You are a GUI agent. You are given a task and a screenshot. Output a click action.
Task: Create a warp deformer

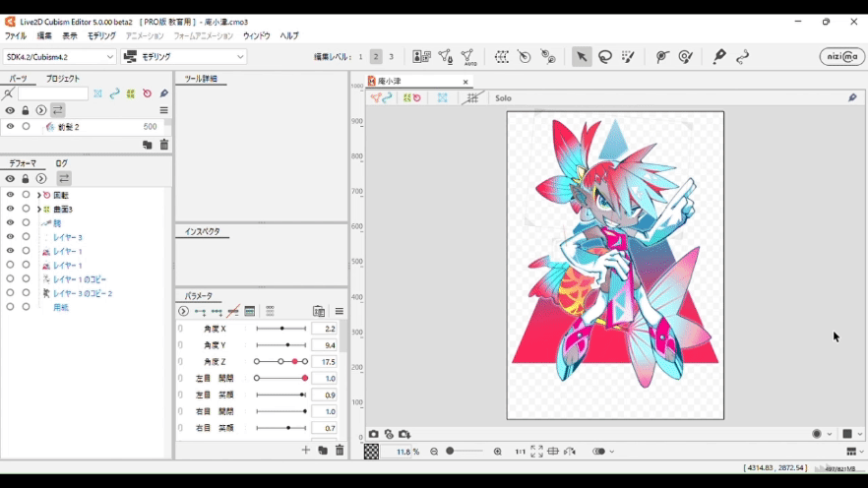(502, 56)
